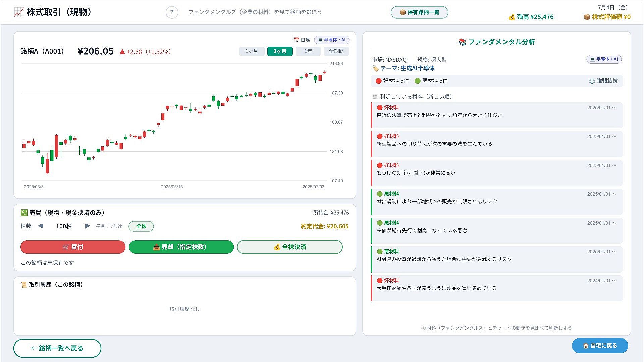Click the 2025/05/15 chart date label
This screenshot has width=644, height=362.
point(172,187)
